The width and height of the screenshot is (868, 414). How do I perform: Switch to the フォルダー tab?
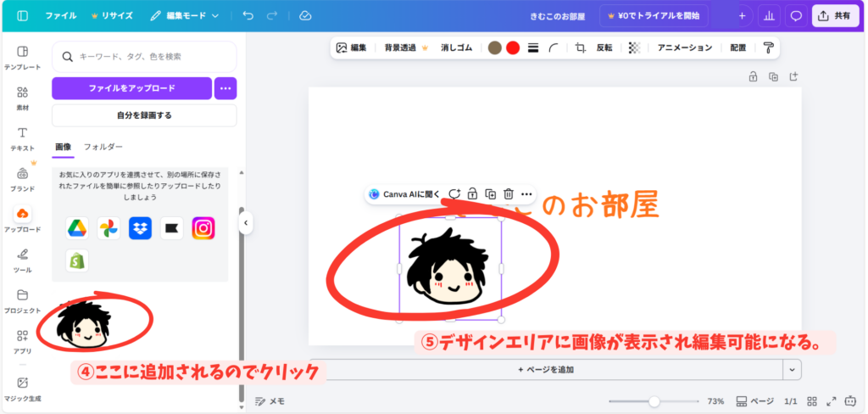[103, 147]
